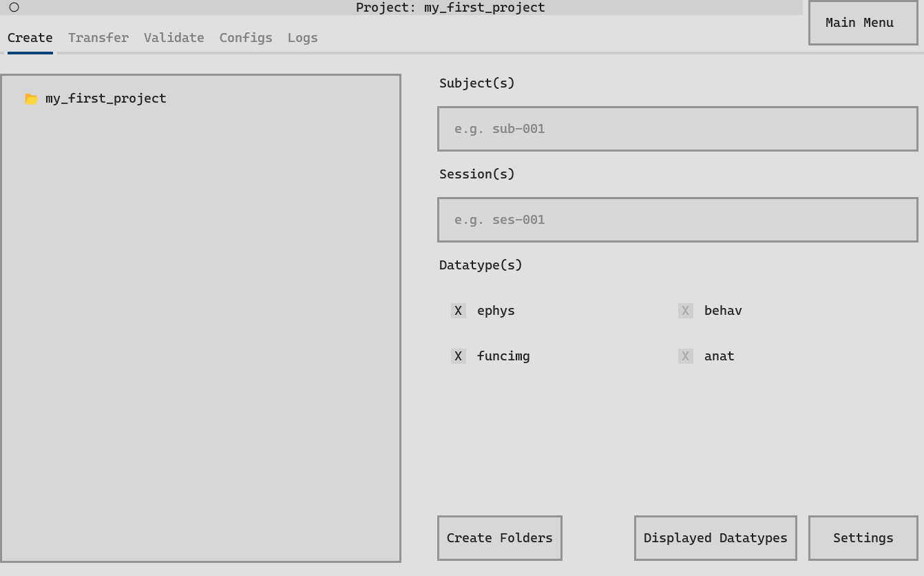The height and width of the screenshot is (576, 924).
Task: View the Logs tab
Action: [302, 38]
